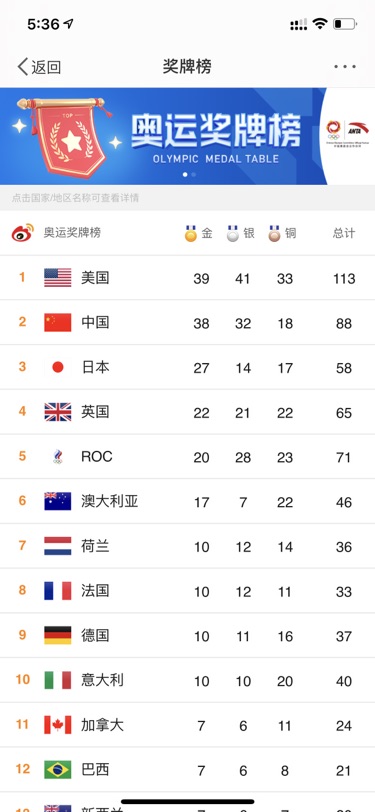This screenshot has height=812, width=375.
Task: Click the Weibo logo icon
Action: click(x=23, y=233)
